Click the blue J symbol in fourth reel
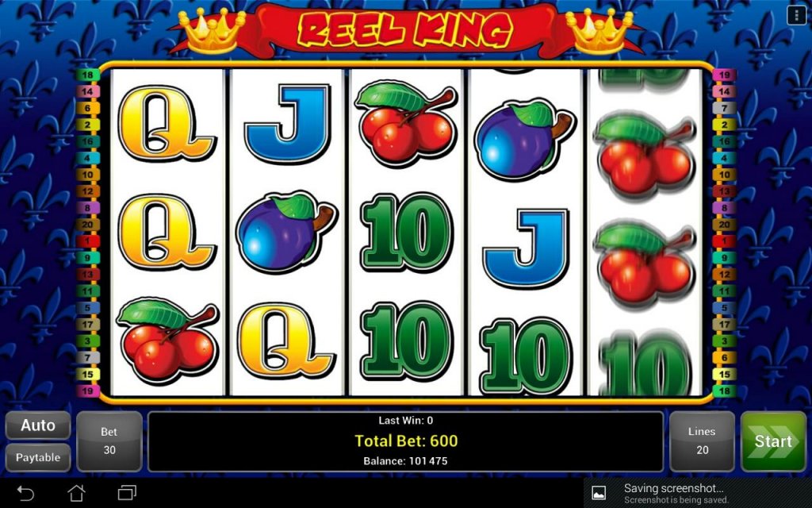812x508 pixels. click(x=525, y=248)
